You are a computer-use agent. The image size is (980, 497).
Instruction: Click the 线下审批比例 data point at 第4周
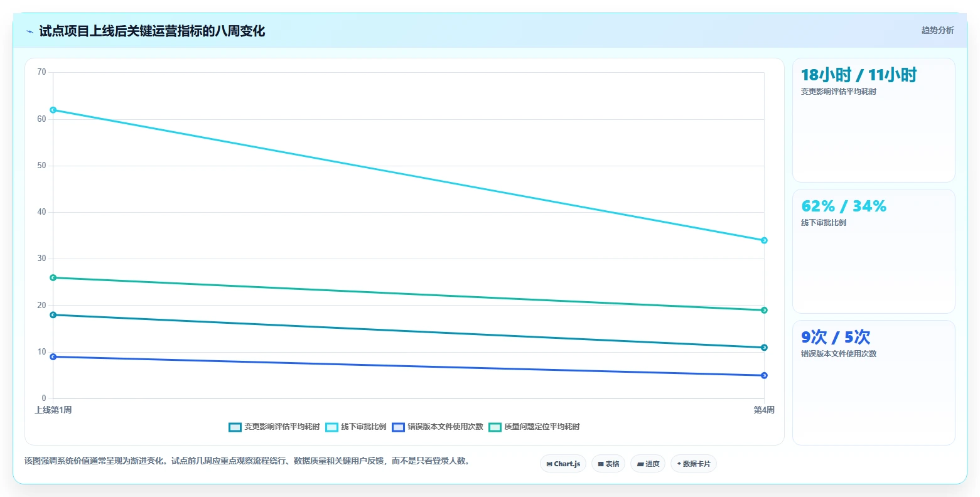764,240
